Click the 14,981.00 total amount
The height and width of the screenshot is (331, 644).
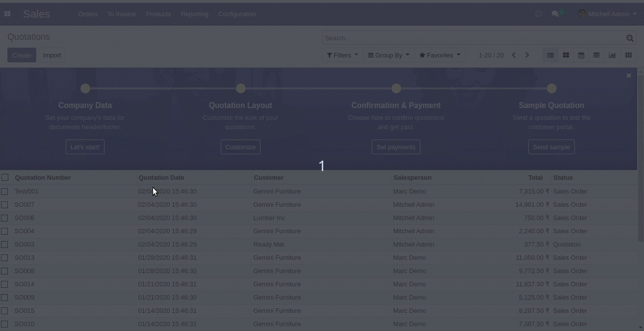click(x=532, y=204)
